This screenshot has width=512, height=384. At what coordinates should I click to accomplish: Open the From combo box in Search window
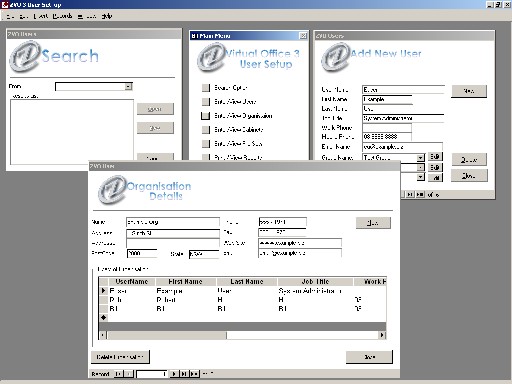(x=94, y=87)
